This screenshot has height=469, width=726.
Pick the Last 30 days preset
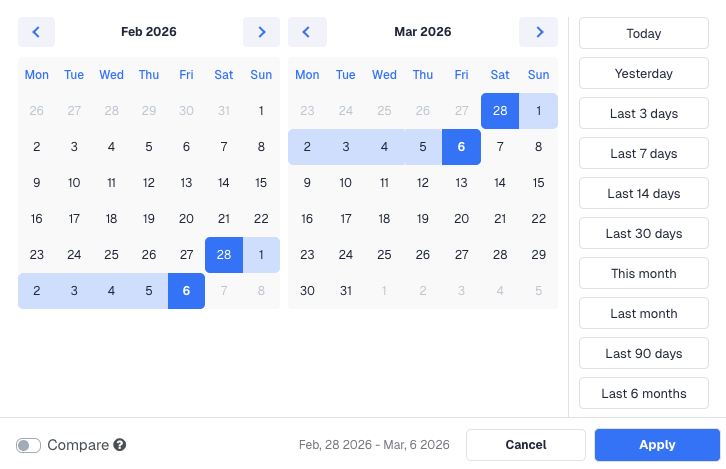point(643,233)
